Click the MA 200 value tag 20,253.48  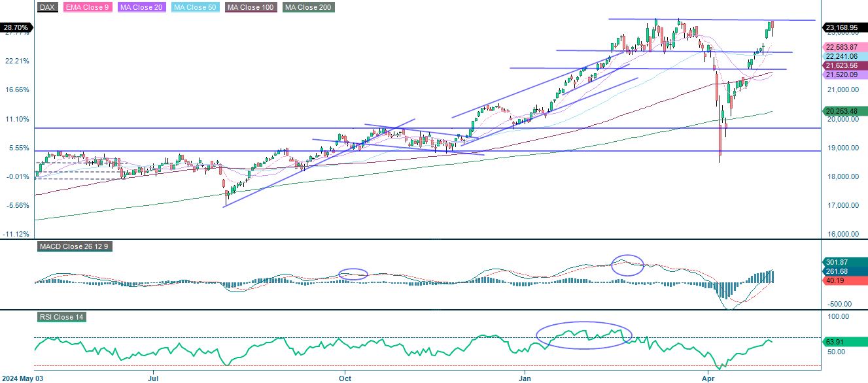tap(846, 111)
